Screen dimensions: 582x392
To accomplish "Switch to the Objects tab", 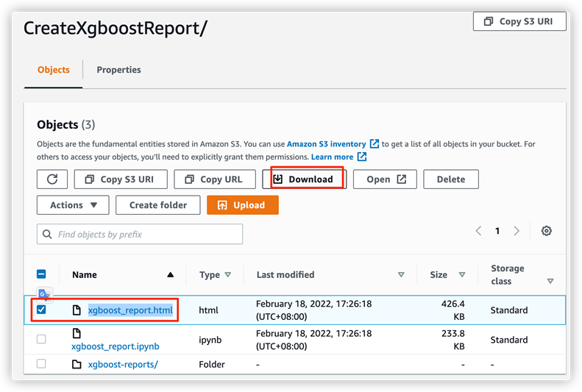I will (x=54, y=70).
